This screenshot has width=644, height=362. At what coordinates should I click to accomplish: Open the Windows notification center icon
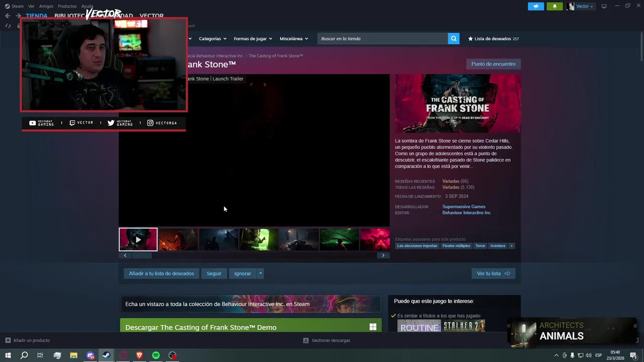pyautogui.click(x=635, y=355)
